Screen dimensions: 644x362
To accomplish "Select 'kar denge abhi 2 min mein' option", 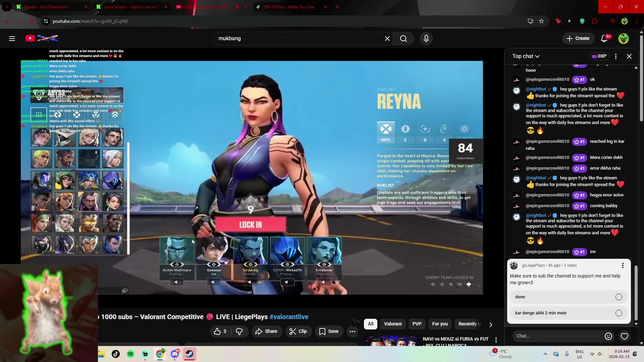I will [570, 313].
